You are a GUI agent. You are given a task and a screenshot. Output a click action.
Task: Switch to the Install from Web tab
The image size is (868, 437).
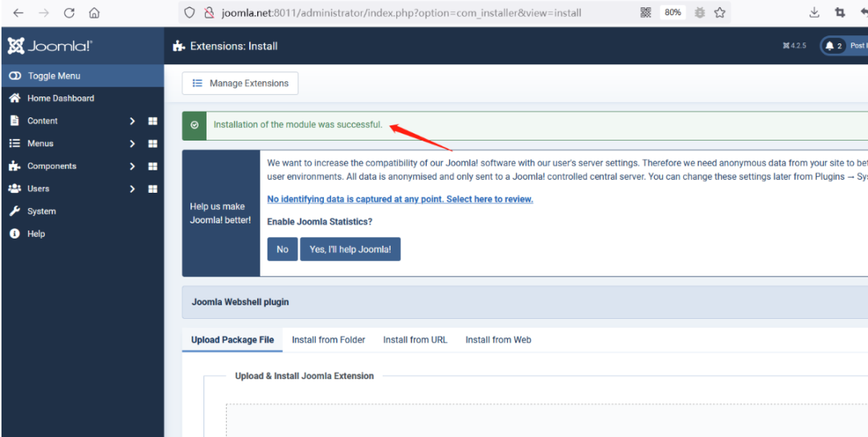(498, 340)
